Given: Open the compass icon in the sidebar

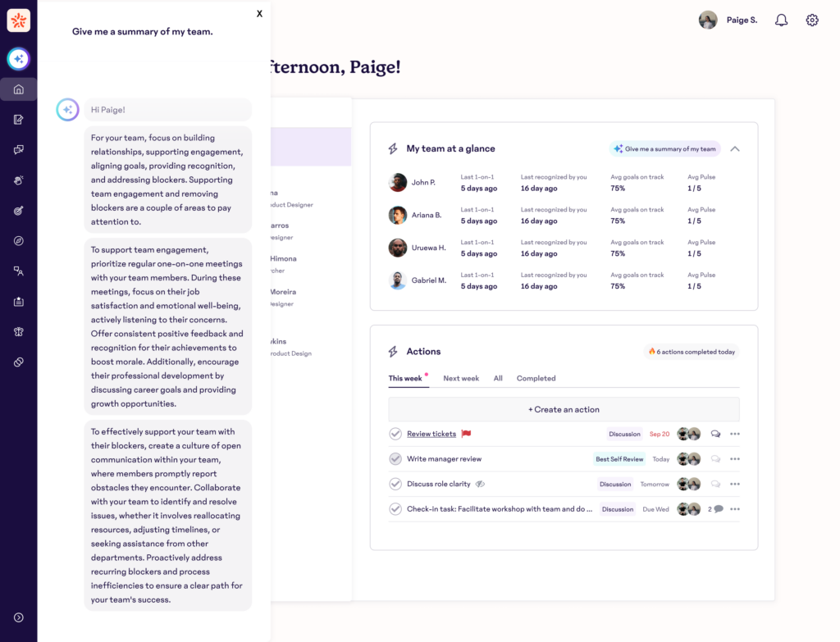Looking at the screenshot, I should point(18,240).
